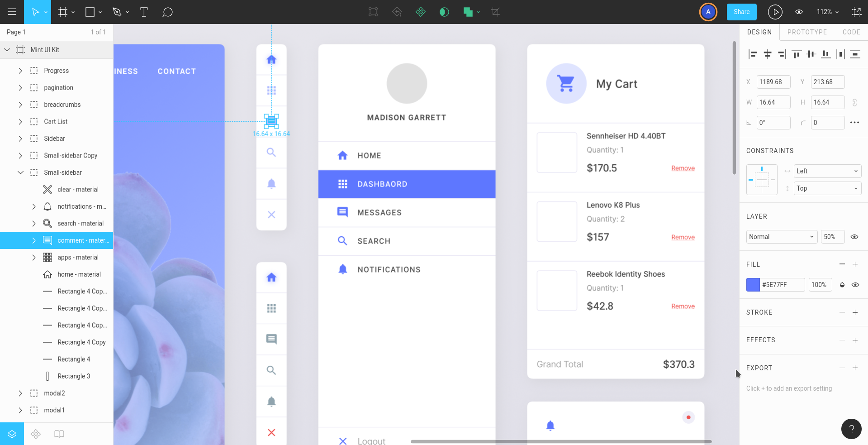Select the Comment tool
The height and width of the screenshot is (445, 868).
(x=167, y=12)
